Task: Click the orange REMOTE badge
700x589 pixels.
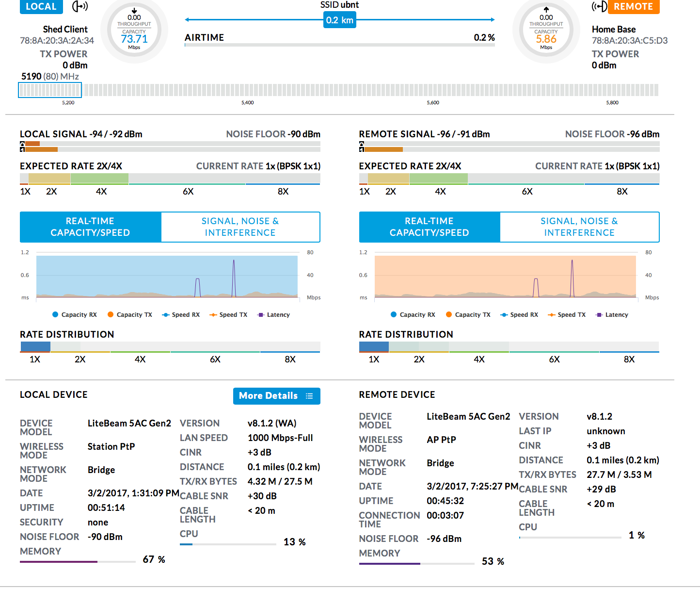Action: pos(634,6)
